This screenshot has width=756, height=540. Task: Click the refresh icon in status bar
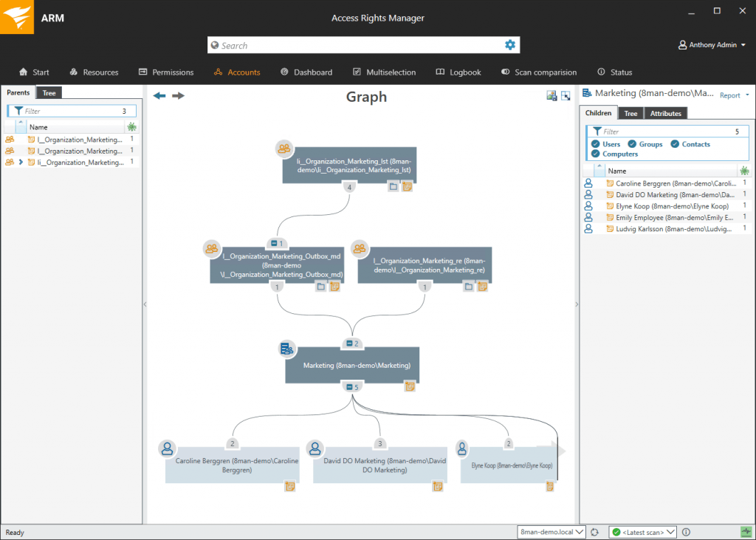point(594,532)
